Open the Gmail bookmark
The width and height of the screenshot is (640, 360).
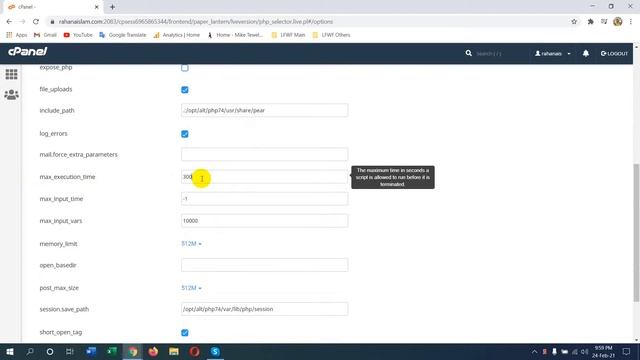coord(45,35)
